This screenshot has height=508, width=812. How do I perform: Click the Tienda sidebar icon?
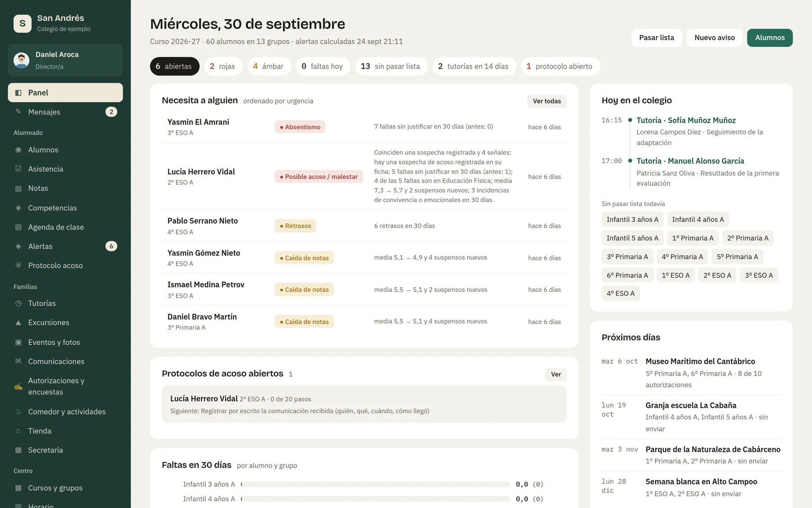[x=18, y=431]
